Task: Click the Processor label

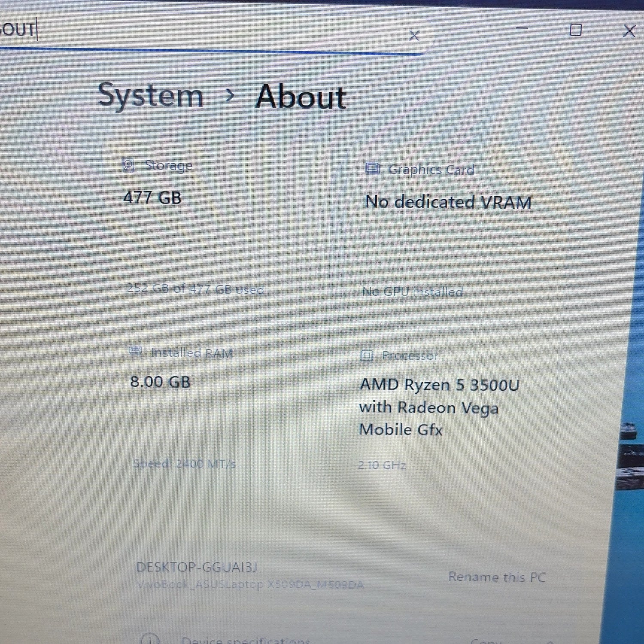Action: click(410, 355)
